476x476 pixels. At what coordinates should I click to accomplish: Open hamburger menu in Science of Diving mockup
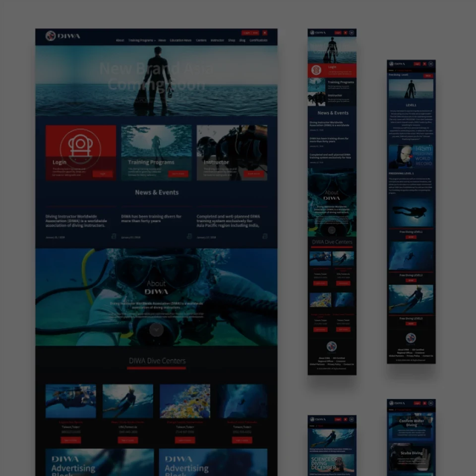coord(352,419)
